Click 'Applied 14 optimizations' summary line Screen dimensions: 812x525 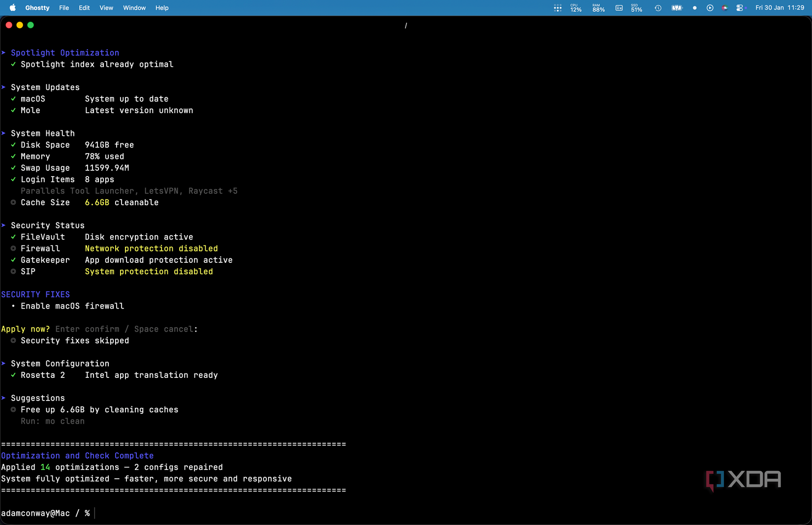point(112,467)
